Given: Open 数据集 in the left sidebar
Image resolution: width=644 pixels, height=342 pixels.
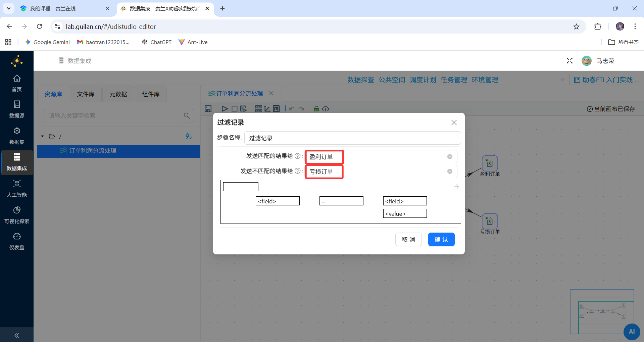Looking at the screenshot, I should (17, 136).
